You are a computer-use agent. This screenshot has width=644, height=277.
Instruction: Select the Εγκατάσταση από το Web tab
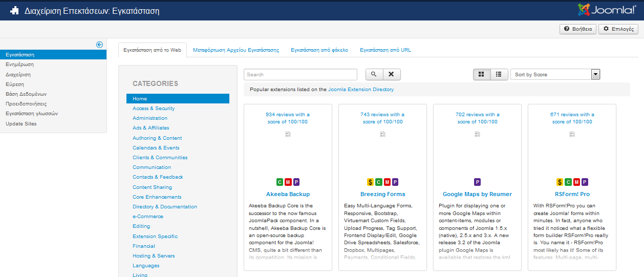pos(153,50)
